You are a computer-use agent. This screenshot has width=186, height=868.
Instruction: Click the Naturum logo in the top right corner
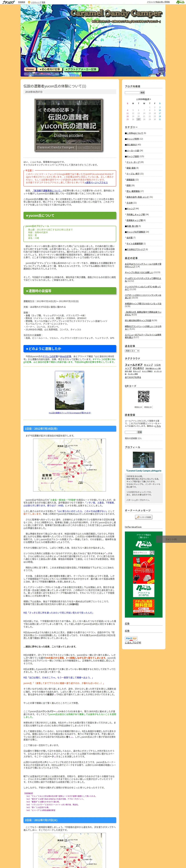tap(180, 2)
